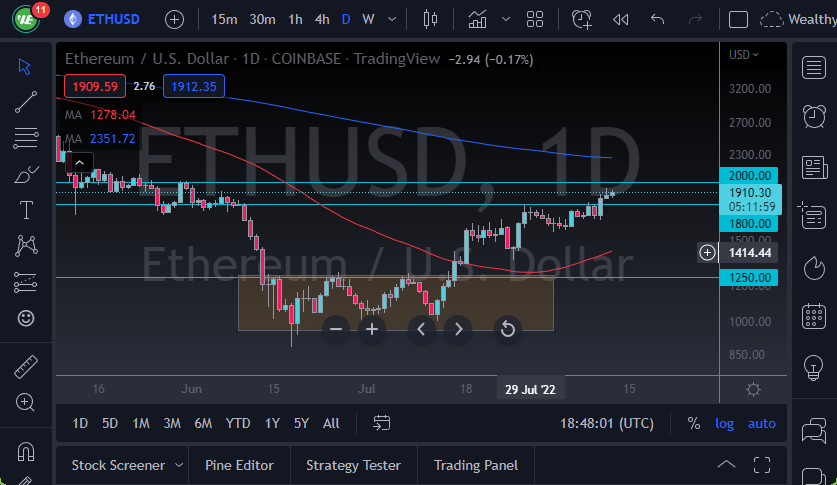This screenshot has height=485, width=837.
Task: Set date range to 5D
Action: (x=110, y=424)
